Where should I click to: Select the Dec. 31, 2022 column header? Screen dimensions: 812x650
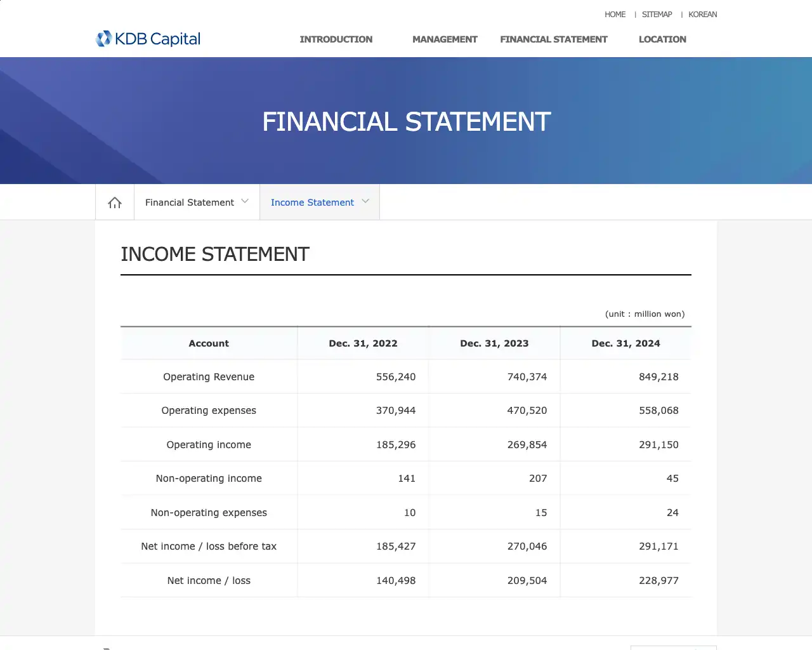point(363,343)
